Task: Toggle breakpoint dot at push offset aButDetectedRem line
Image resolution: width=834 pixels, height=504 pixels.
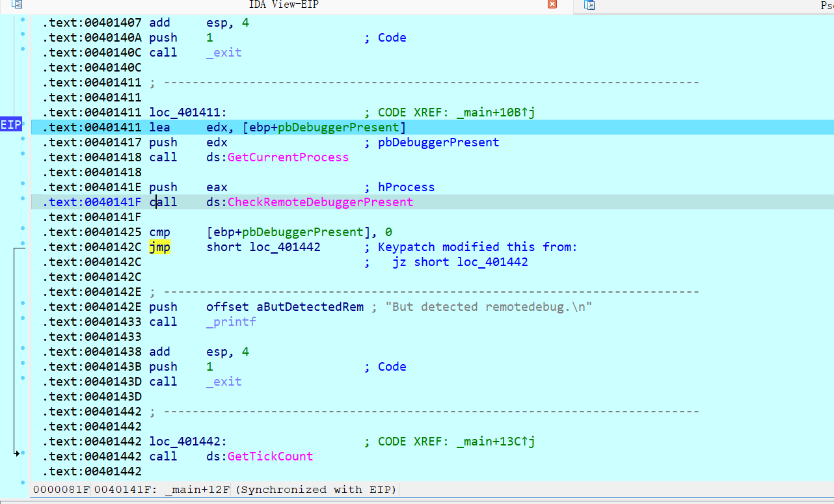Action: [23, 304]
